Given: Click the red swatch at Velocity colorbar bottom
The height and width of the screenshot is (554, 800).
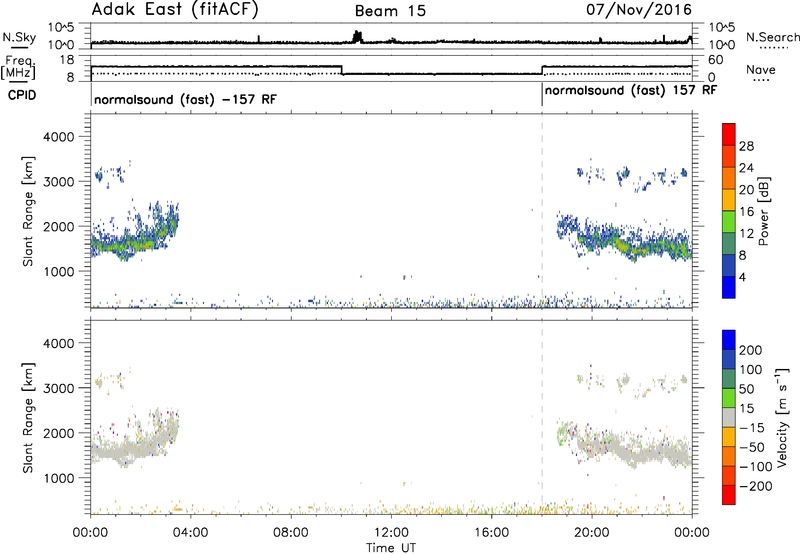Looking at the screenshot, I should tap(729, 495).
